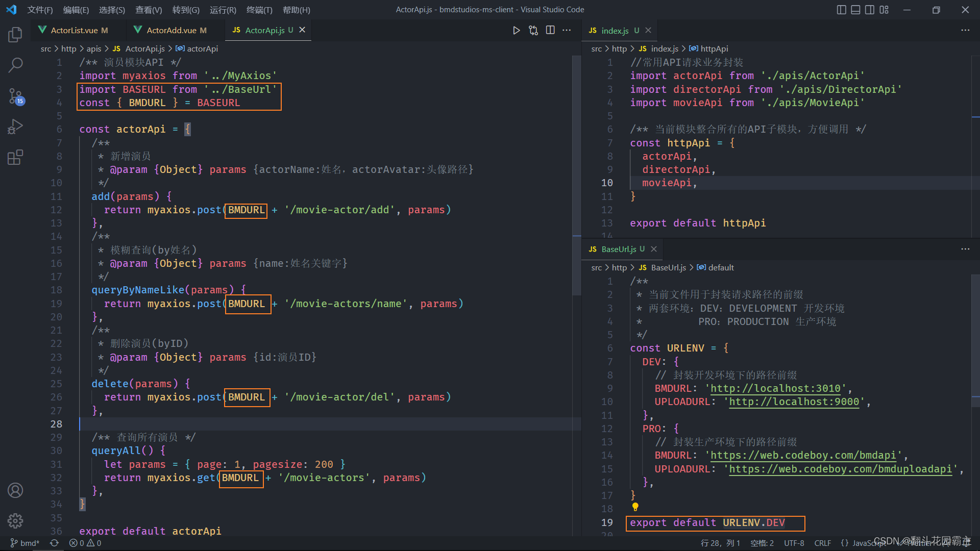Viewport: 980px width, 551px height.
Task: Click 'export default URLENV.DEV' line in BaseUrl.js
Action: point(707,522)
